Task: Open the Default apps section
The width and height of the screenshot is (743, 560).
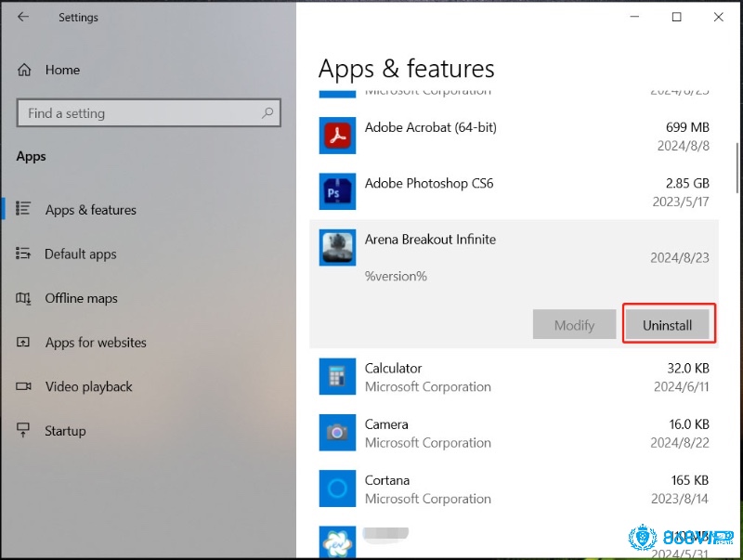Action: (81, 254)
